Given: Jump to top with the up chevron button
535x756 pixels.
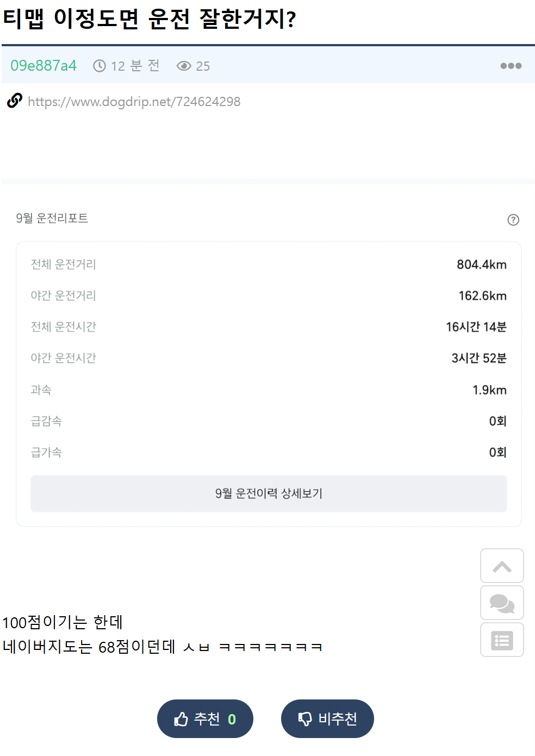Looking at the screenshot, I should [x=502, y=566].
